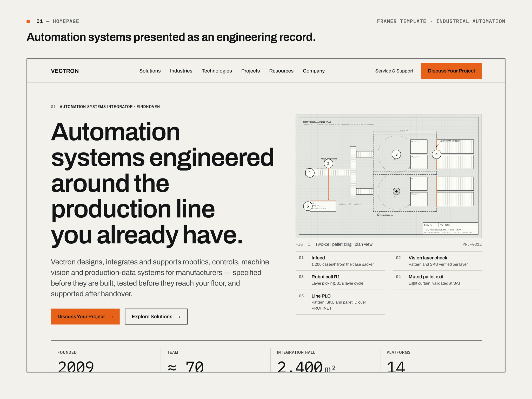Go to the Technologies menu item
Image resolution: width=532 pixels, height=399 pixels.
click(x=217, y=71)
